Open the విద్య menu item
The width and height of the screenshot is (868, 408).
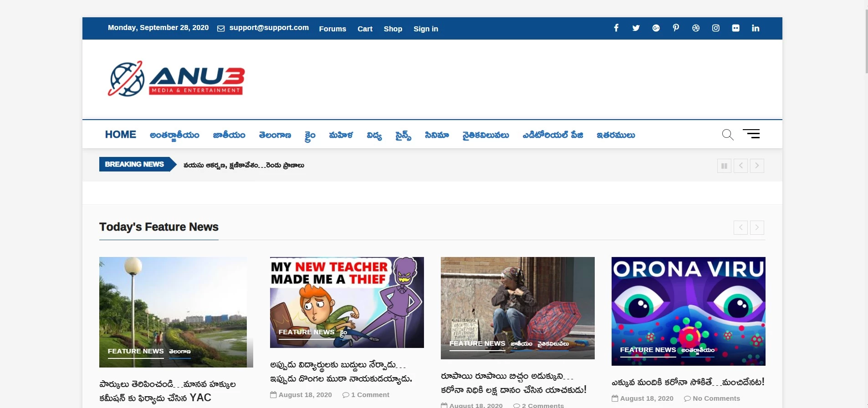[x=374, y=136]
